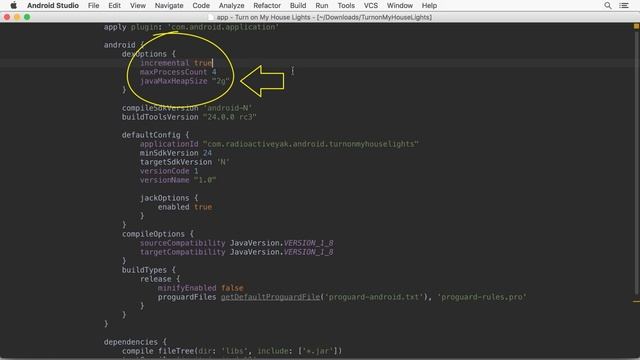The height and width of the screenshot is (360, 640).
Task: Click the 'minifyEnabled false' line
Action: tap(200, 287)
